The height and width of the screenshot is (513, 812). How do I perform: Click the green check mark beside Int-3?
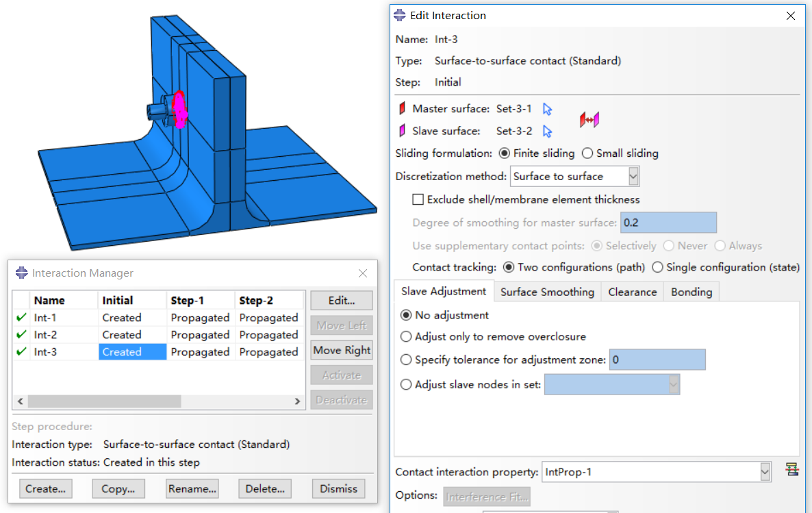[x=21, y=352]
